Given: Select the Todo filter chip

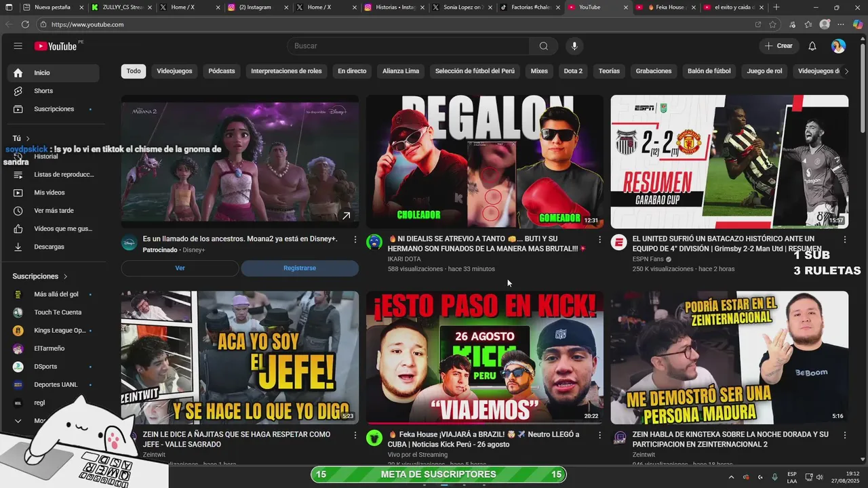Looking at the screenshot, I should pos(134,71).
